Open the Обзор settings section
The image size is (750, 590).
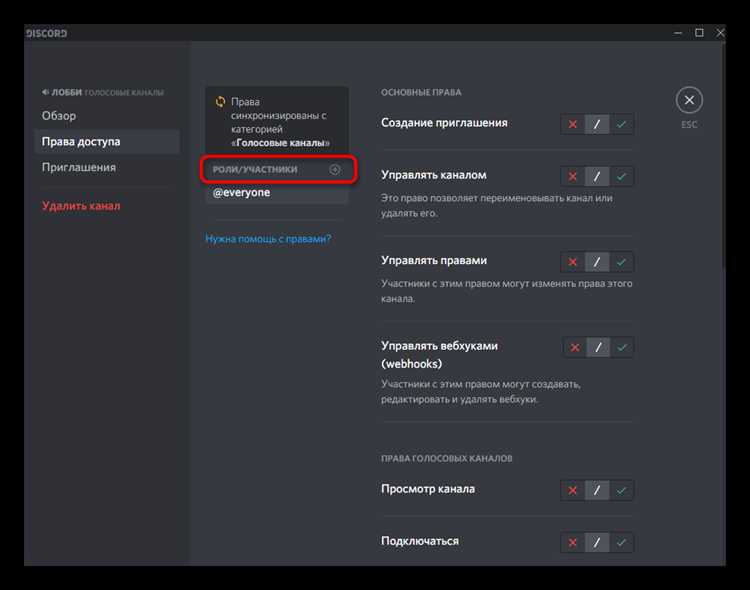click(x=107, y=116)
